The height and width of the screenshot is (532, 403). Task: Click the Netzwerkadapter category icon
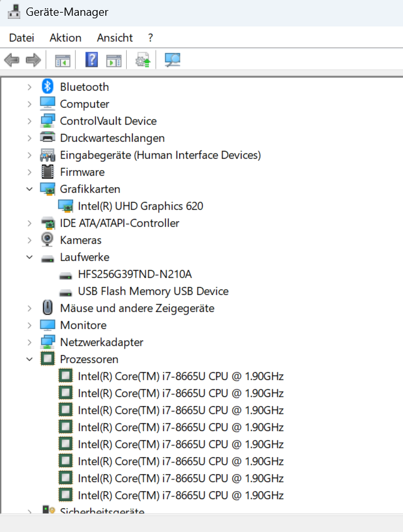pos(47,342)
